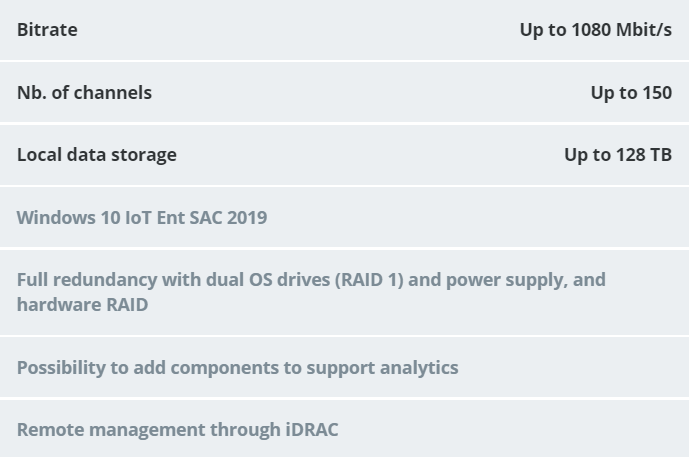Click the word 'iDRAC'
This screenshot has height=457, width=689.
tap(311, 429)
